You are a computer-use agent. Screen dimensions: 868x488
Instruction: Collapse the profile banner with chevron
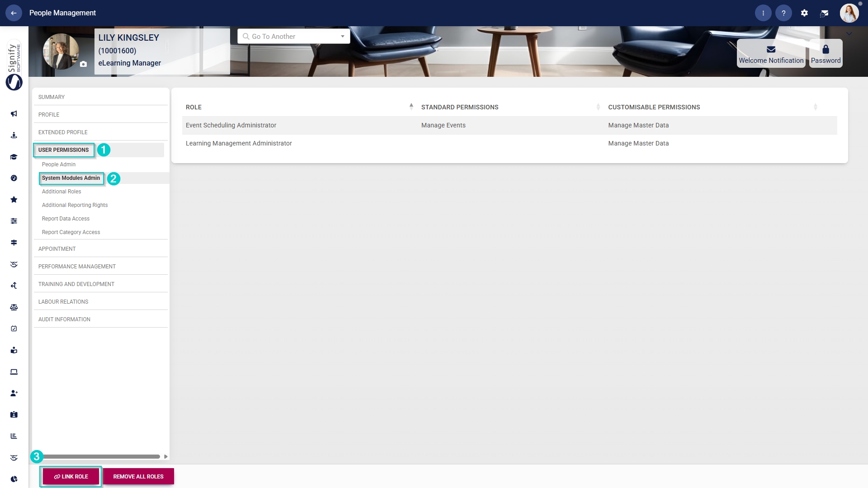pyautogui.click(x=849, y=33)
